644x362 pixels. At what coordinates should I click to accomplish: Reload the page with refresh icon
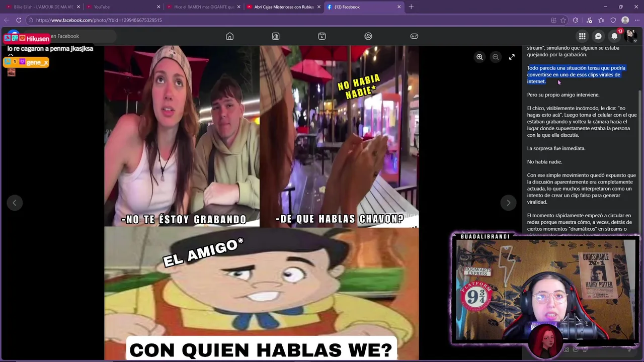pyautogui.click(x=19, y=20)
